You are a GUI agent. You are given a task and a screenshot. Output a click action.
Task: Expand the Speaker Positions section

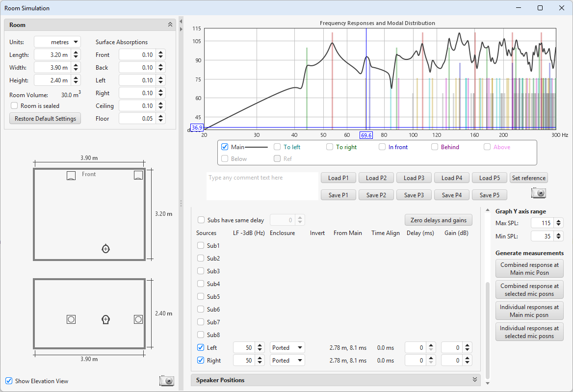475,380
